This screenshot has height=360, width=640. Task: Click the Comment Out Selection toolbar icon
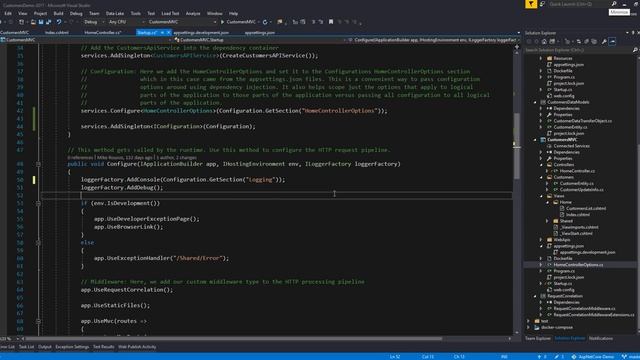(x=313, y=22)
